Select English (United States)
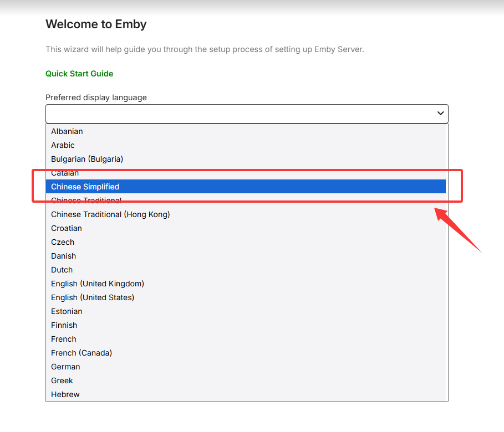This screenshot has height=432, width=504. 93,297
